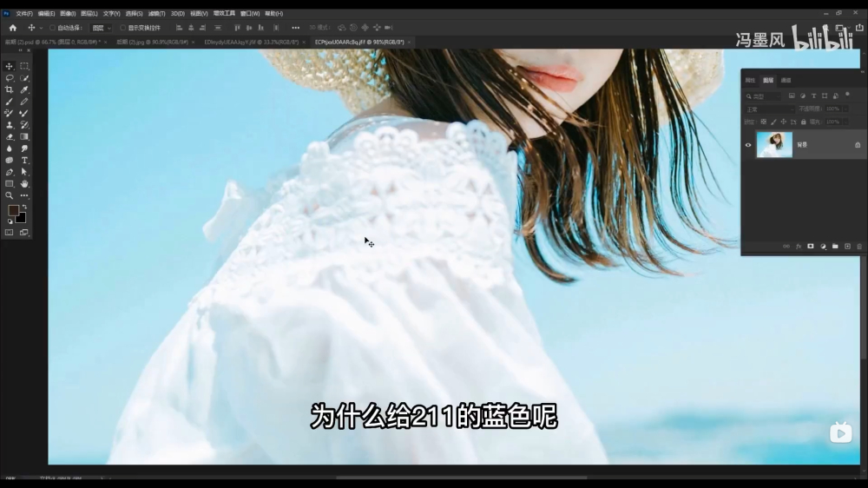Image resolution: width=868 pixels, height=488 pixels.
Task: Select the Clone Stamp tool
Action: click(x=10, y=125)
